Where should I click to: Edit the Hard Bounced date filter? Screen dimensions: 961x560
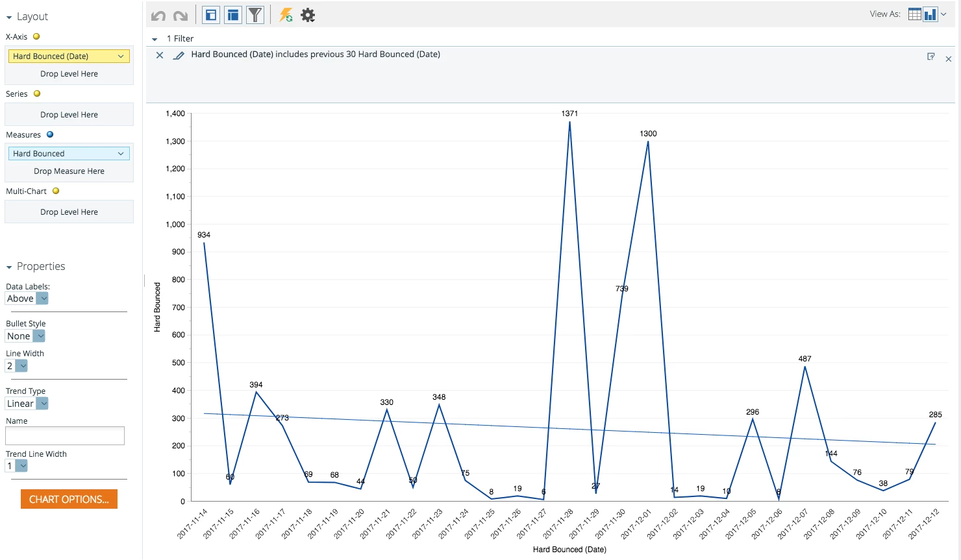pos(179,55)
